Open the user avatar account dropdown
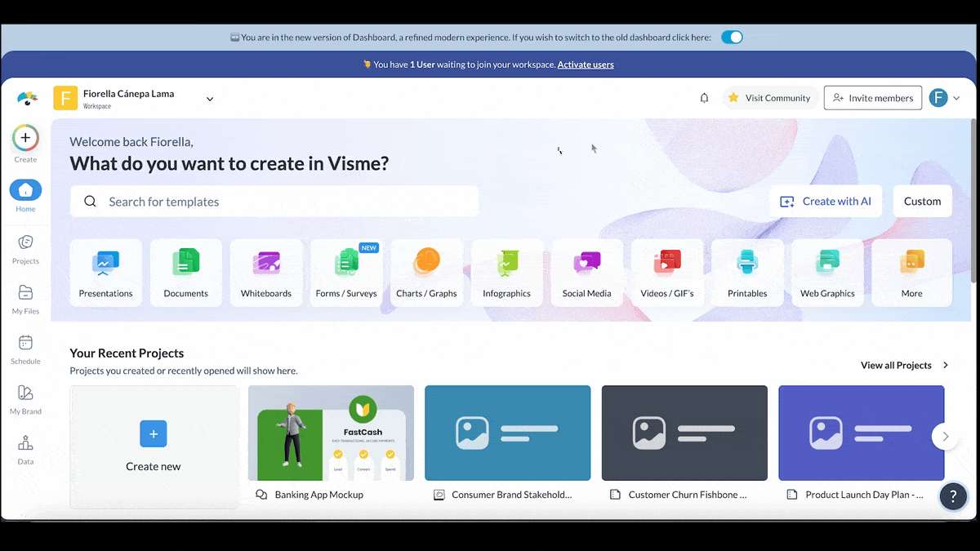Image resolution: width=980 pixels, height=551 pixels. click(944, 98)
